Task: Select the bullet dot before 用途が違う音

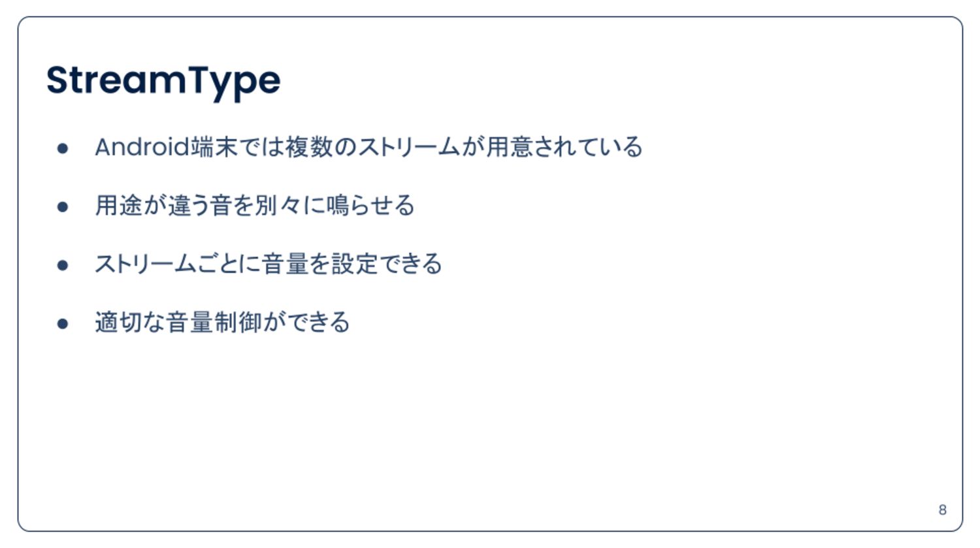Action: [x=63, y=207]
